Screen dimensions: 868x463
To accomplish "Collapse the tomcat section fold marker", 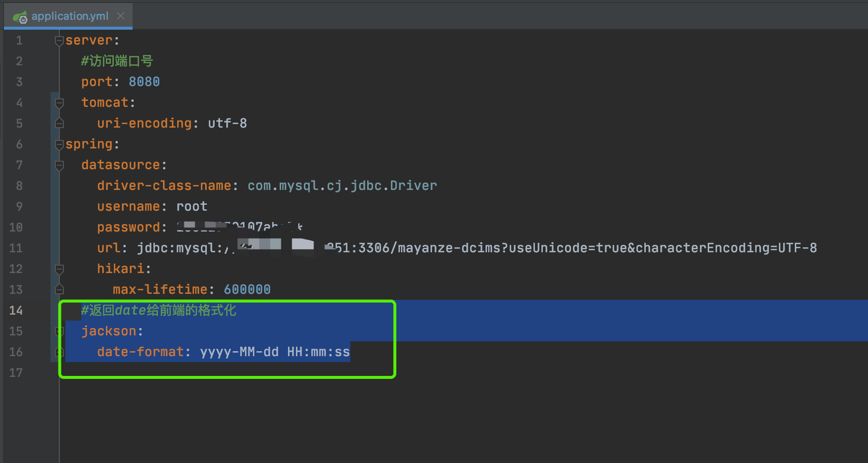I will [x=59, y=103].
